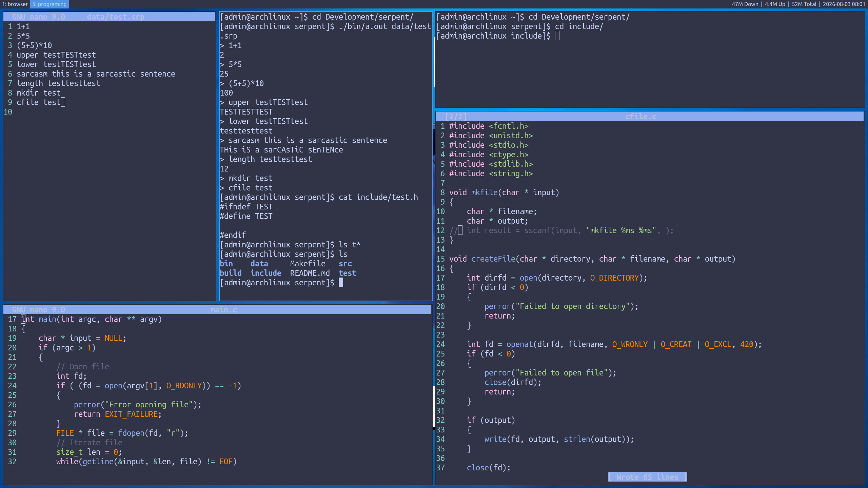
Task: Click 'cd include/' command in top-right terminal
Action: 579,26
